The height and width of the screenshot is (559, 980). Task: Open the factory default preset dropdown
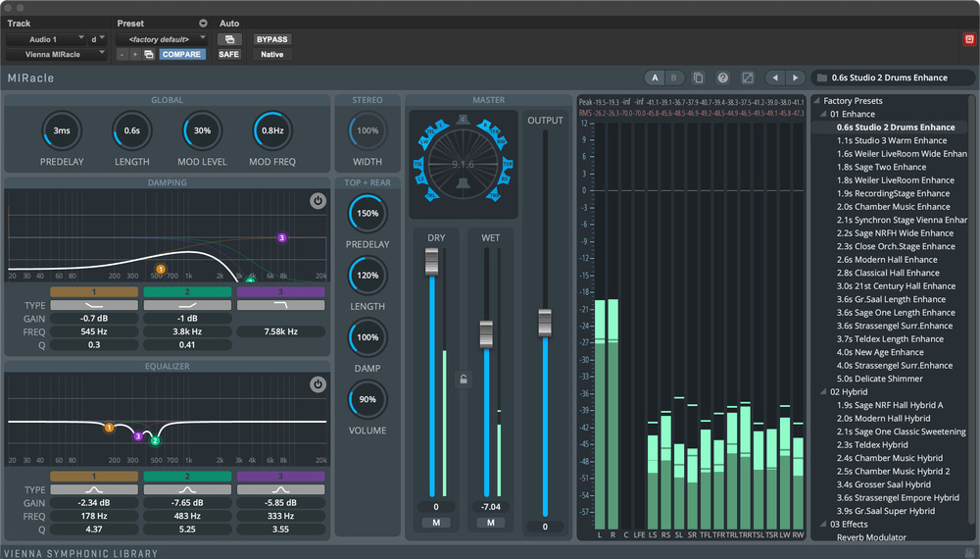click(162, 39)
